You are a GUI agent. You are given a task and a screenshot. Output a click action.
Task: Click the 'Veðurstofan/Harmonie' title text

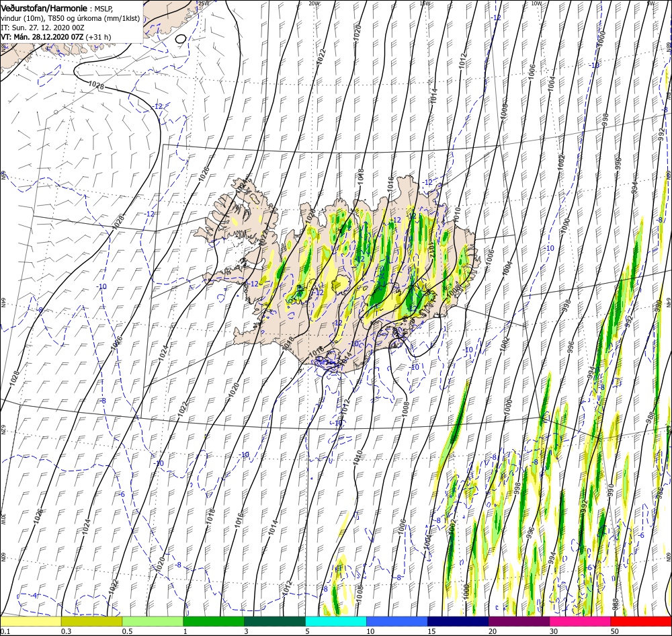(x=44, y=9)
